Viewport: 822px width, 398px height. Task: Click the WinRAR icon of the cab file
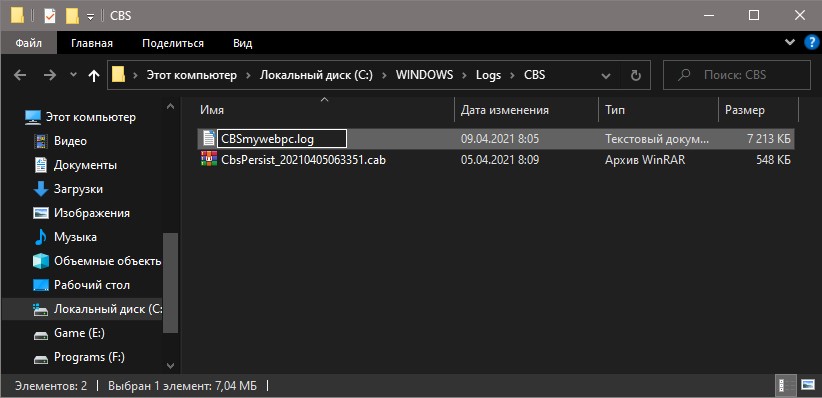209,159
